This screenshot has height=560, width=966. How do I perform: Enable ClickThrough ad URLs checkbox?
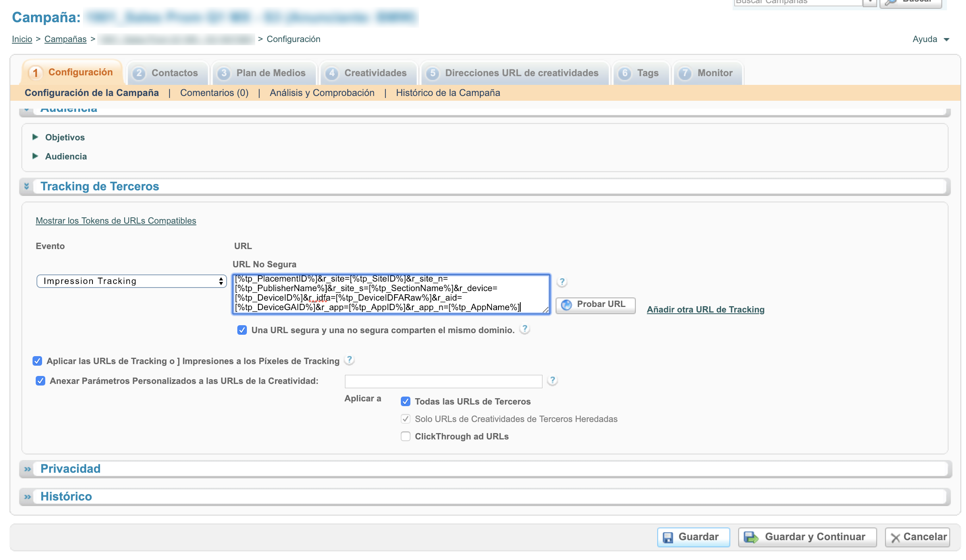tap(406, 436)
